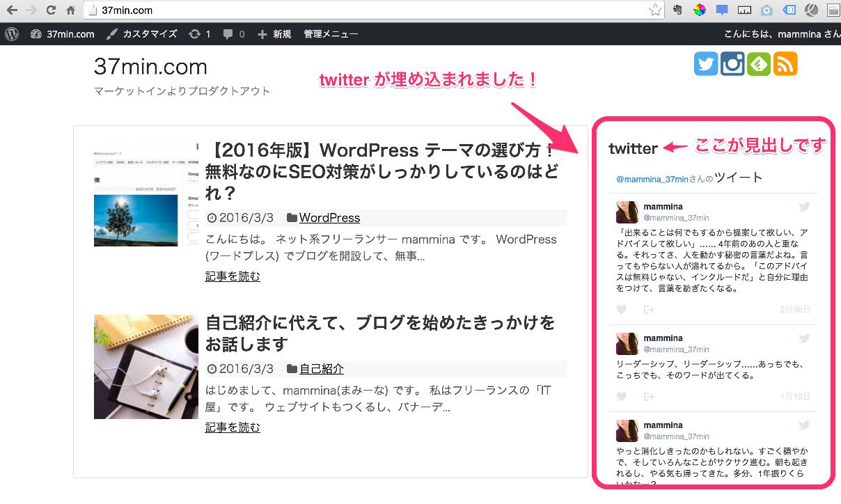
Task: Click the tweet text starting やっと消化しきった
Action: [714, 467]
